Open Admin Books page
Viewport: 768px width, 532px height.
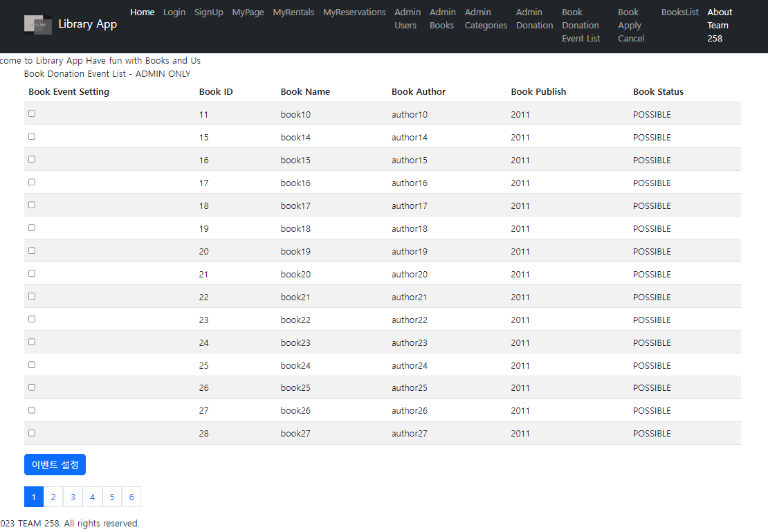point(443,19)
